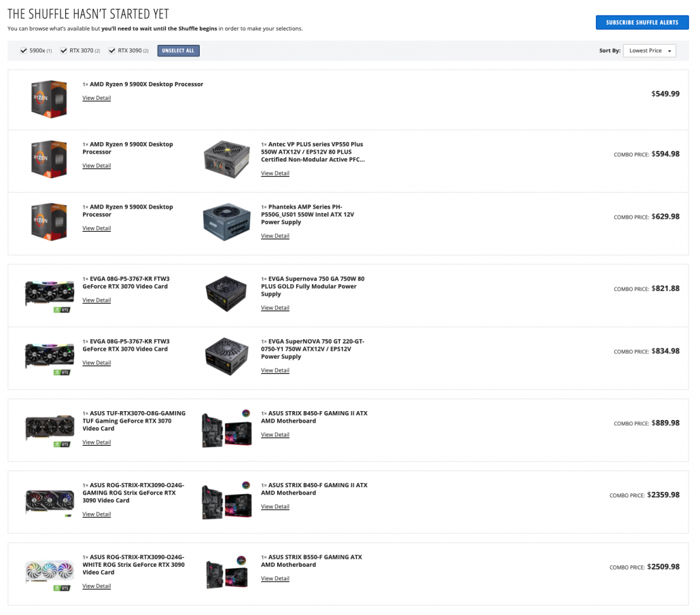Image resolution: width=700 pixels, height=615 pixels.
Task: Select the $834.98 combo price
Action: 665,351
